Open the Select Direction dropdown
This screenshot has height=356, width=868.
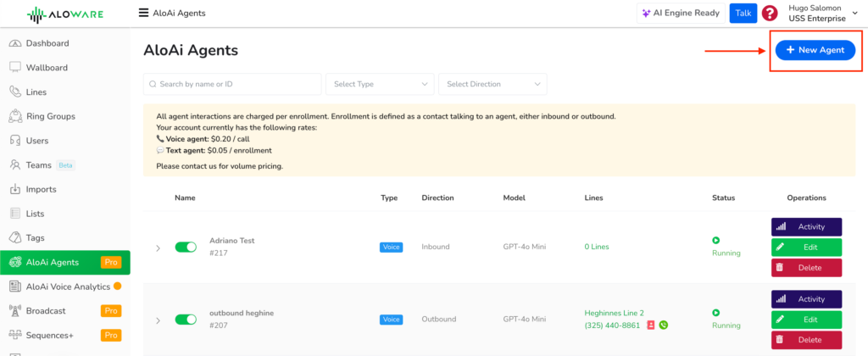click(x=492, y=84)
